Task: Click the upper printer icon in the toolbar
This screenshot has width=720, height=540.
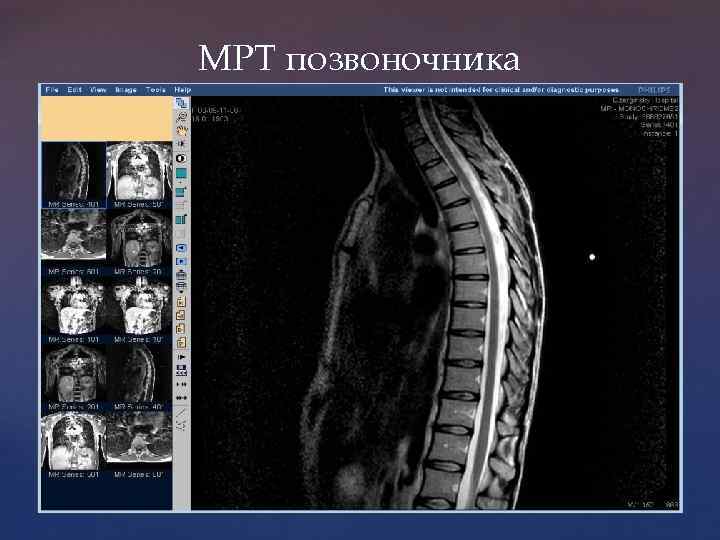Action: pyautogui.click(x=181, y=275)
